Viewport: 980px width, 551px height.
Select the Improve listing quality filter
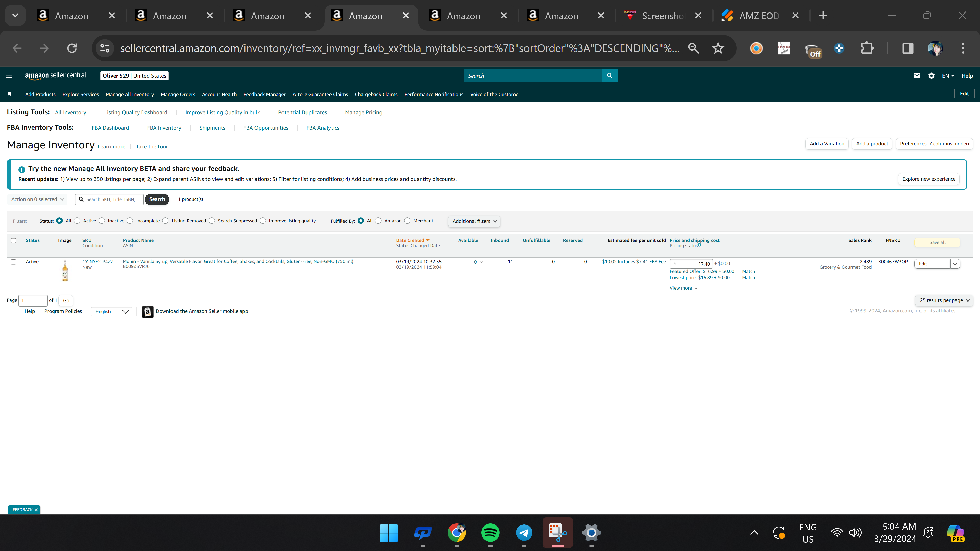[263, 221]
